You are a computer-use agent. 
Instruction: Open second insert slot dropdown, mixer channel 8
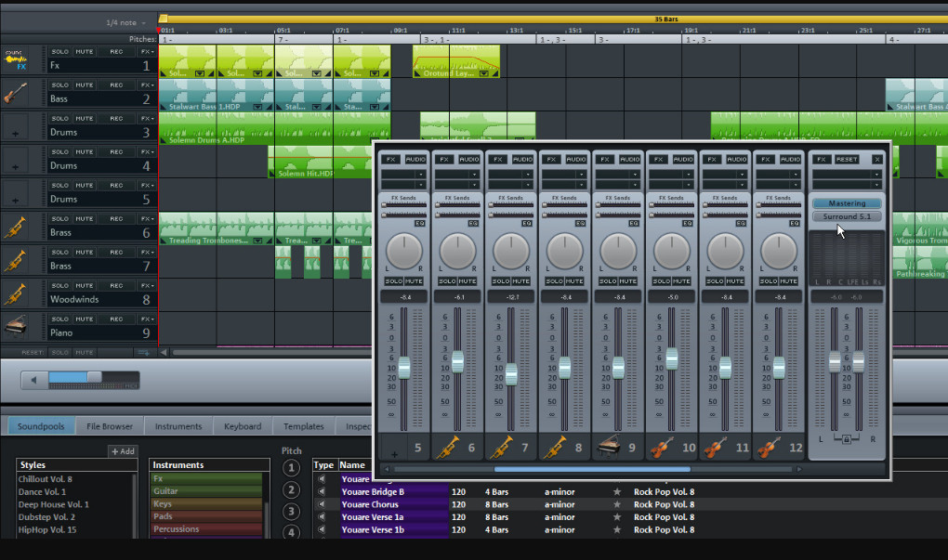pos(582,184)
